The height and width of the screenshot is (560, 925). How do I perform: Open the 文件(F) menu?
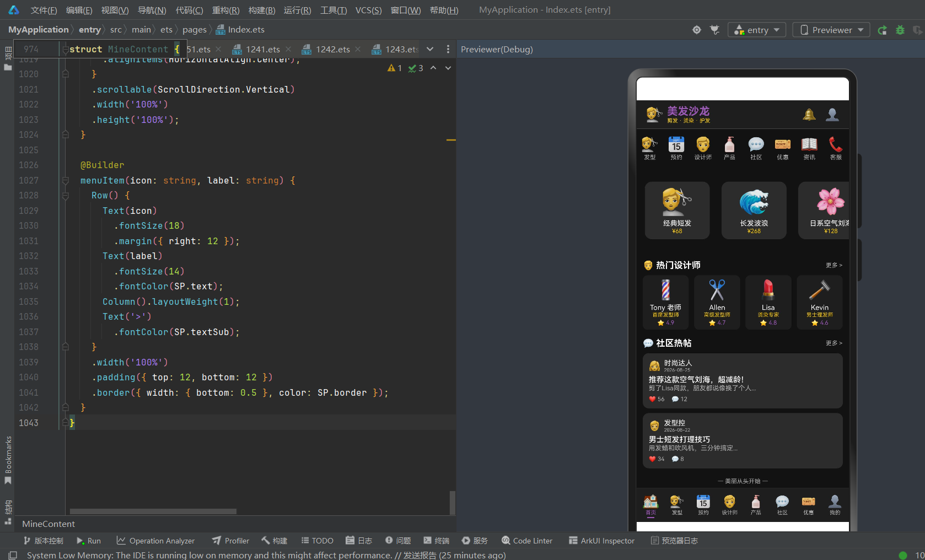coord(44,10)
